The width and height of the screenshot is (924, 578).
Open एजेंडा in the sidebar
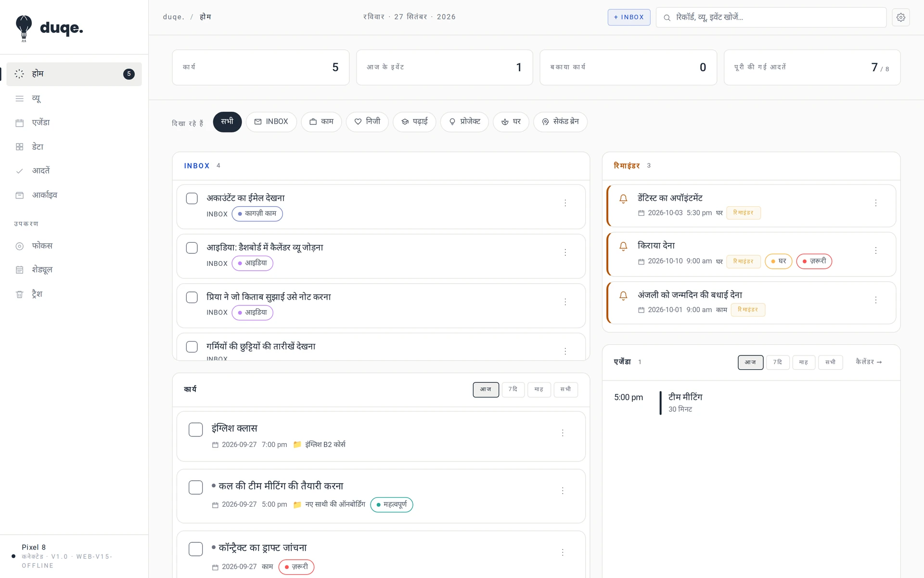pos(74,122)
